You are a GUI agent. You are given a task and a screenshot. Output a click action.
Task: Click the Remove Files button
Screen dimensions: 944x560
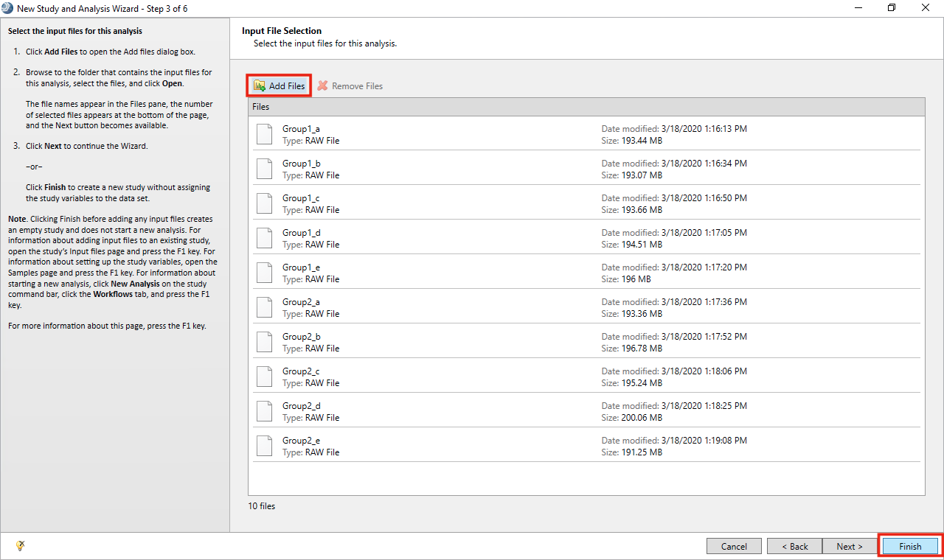(x=350, y=86)
